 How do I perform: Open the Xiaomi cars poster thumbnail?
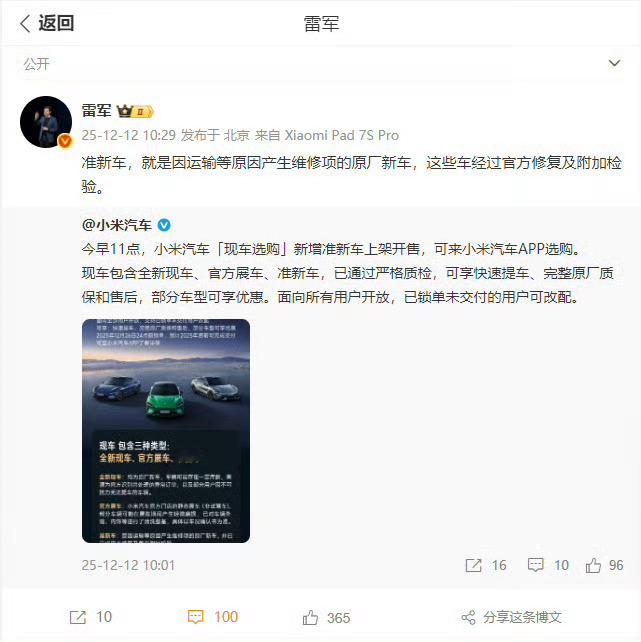[x=166, y=431]
